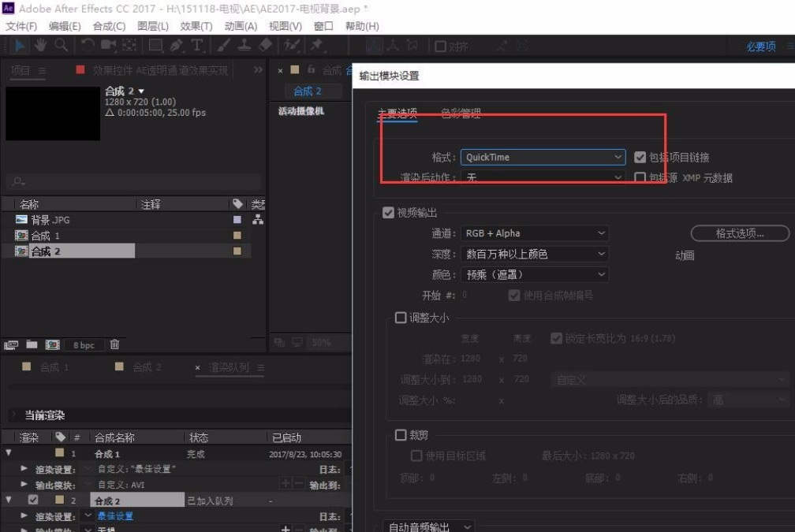Collapse render queue item 合成 1 triangle
Image resolution: width=795 pixels, height=532 pixels.
click(x=9, y=452)
